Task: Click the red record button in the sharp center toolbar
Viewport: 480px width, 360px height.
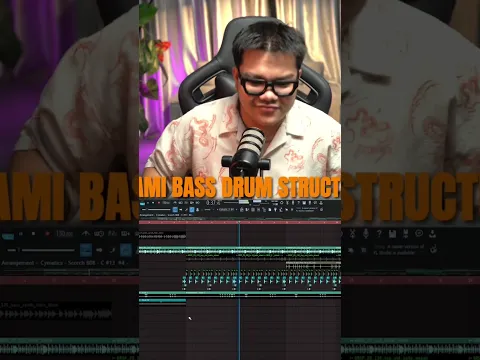Action: pyautogui.click(x=159, y=203)
